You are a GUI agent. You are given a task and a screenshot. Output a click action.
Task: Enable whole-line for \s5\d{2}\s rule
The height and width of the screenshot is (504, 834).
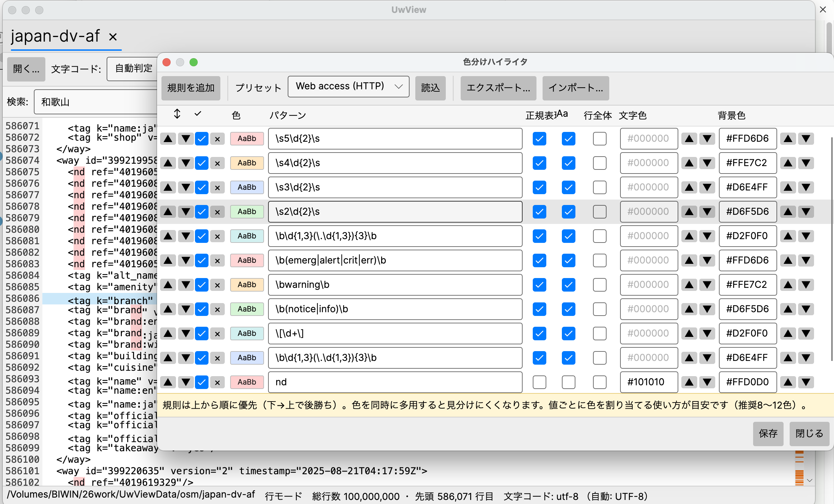tap(599, 139)
